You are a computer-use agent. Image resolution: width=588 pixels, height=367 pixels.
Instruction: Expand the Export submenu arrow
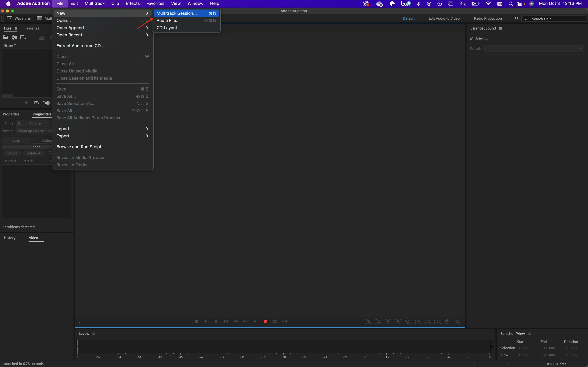[147, 136]
